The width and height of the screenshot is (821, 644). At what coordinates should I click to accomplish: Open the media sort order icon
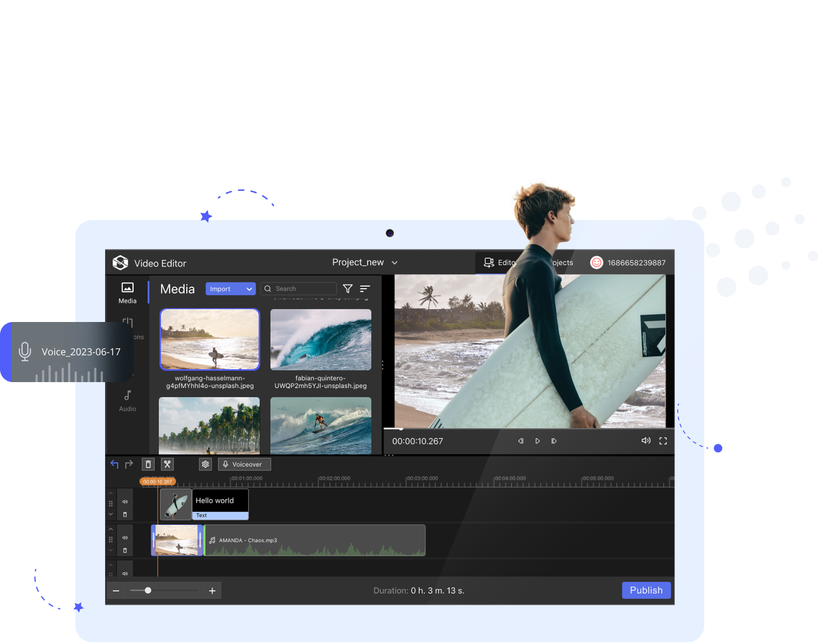click(x=365, y=289)
